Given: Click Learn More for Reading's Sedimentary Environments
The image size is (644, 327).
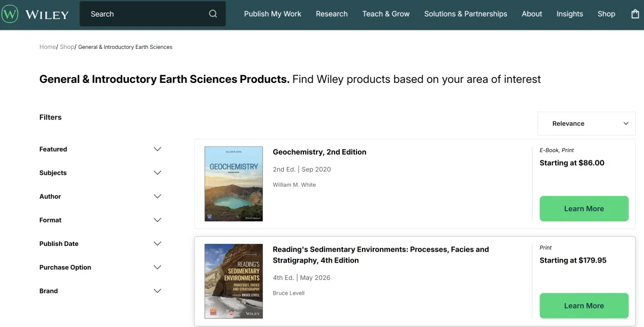Looking at the screenshot, I should pos(584,306).
